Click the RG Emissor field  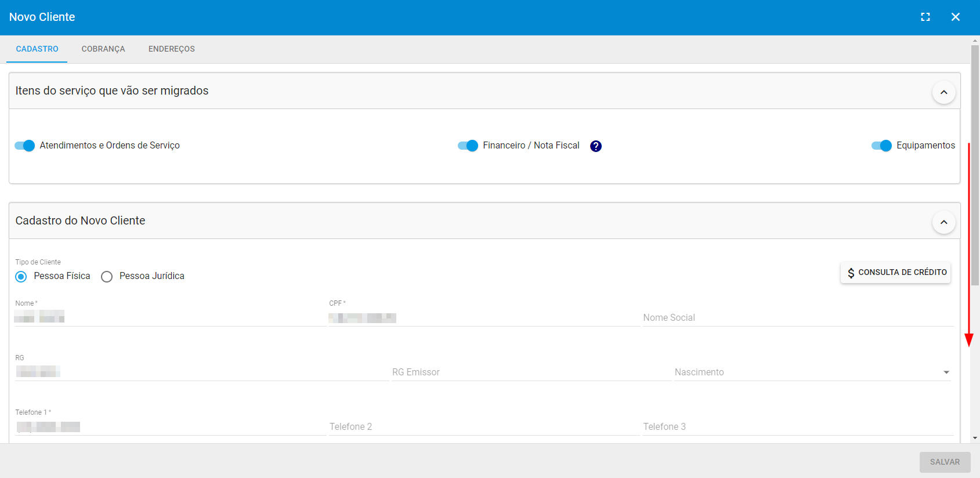pyautogui.click(x=531, y=372)
